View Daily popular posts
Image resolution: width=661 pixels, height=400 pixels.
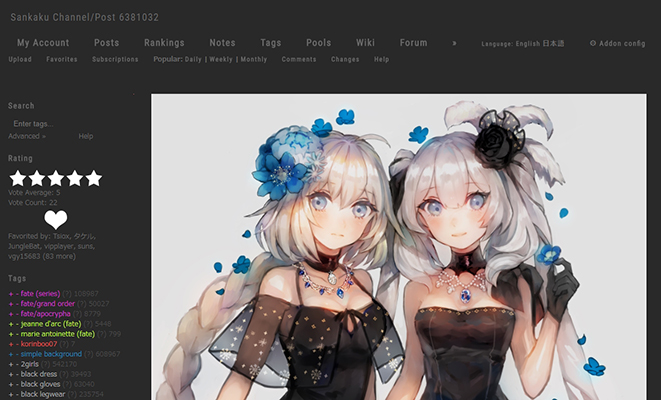coord(193,59)
